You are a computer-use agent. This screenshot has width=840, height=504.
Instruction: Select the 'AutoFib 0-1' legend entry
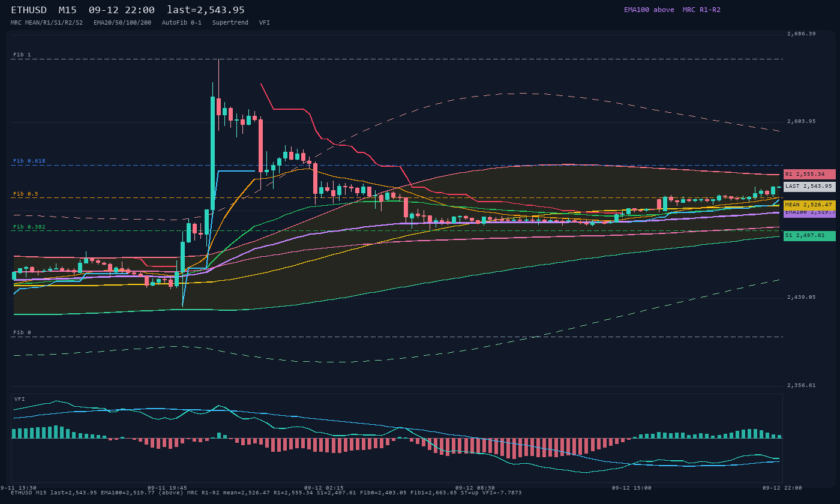tap(182, 22)
